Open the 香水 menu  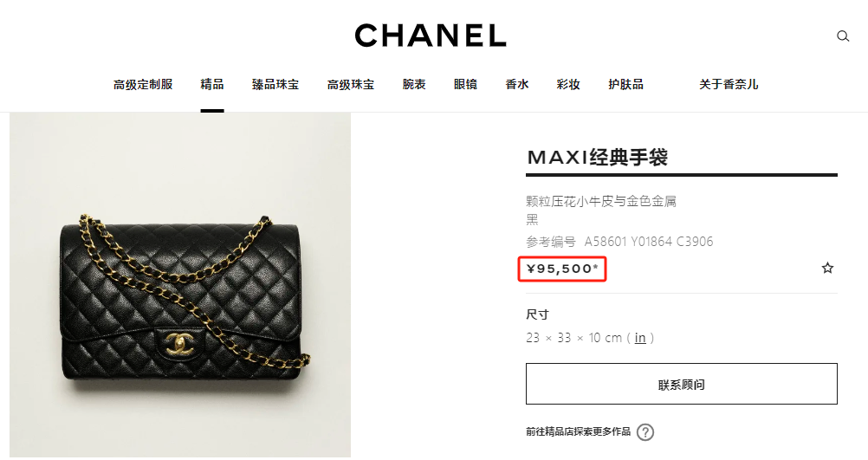point(517,85)
